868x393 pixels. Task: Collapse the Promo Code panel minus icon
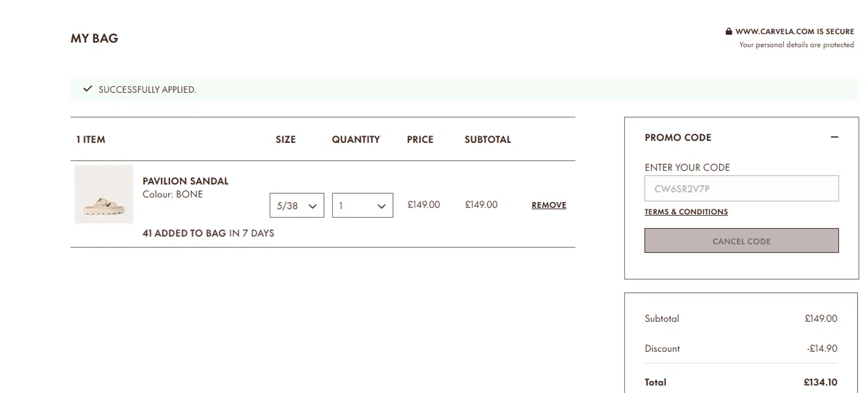tap(834, 137)
